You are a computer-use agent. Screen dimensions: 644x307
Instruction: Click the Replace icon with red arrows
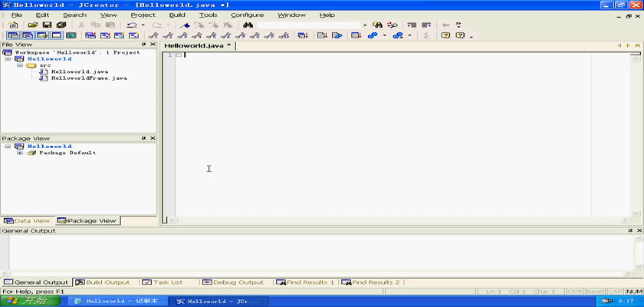393,25
